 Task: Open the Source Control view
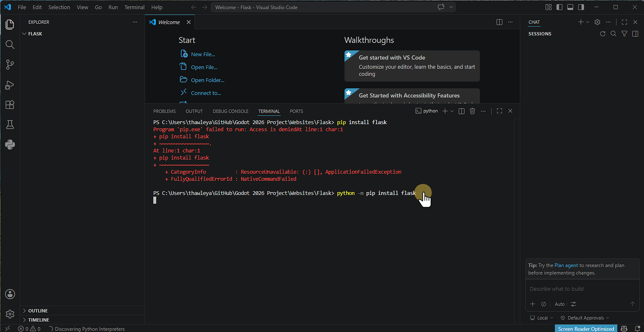(x=10, y=64)
